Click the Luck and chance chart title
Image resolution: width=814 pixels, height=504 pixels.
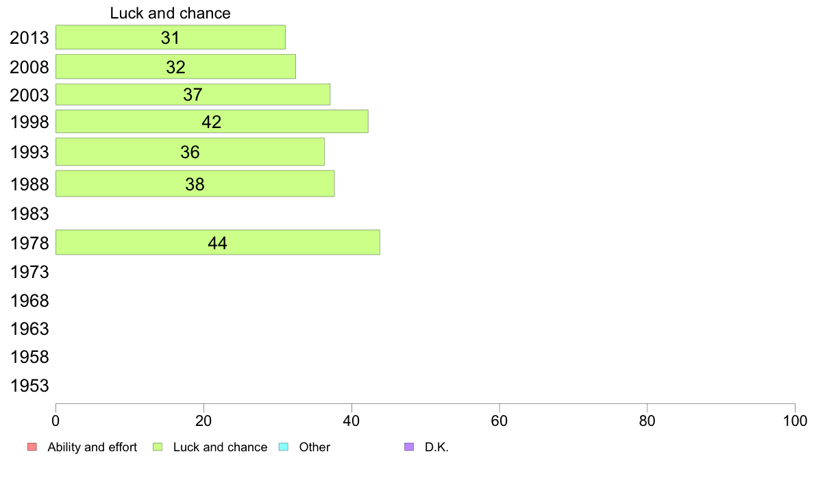coord(171,13)
